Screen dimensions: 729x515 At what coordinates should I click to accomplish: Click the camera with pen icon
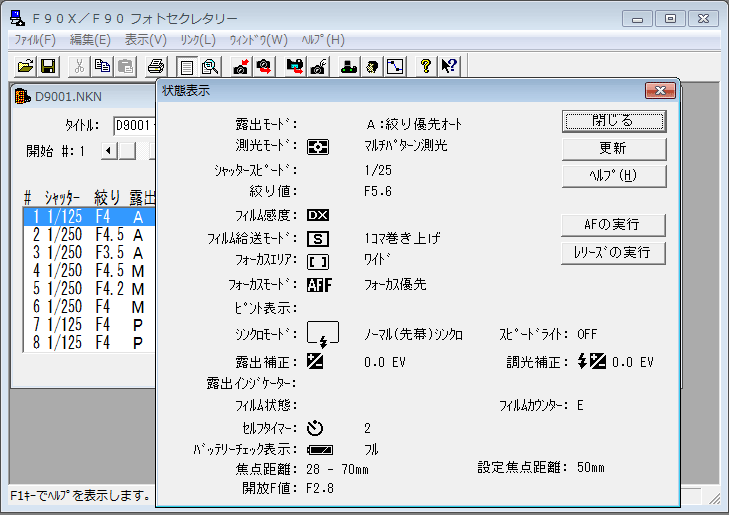[318, 66]
